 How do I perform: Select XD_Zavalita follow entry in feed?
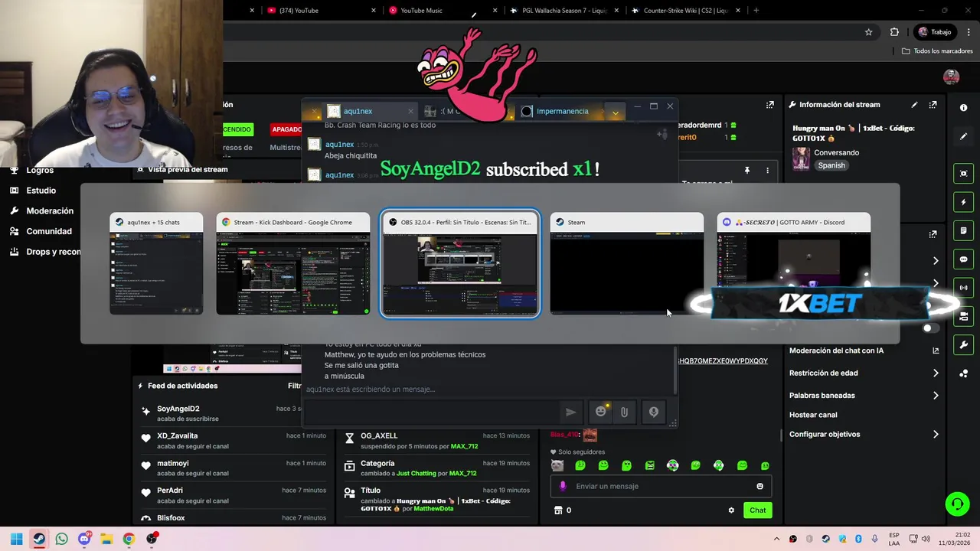pyautogui.click(x=234, y=440)
